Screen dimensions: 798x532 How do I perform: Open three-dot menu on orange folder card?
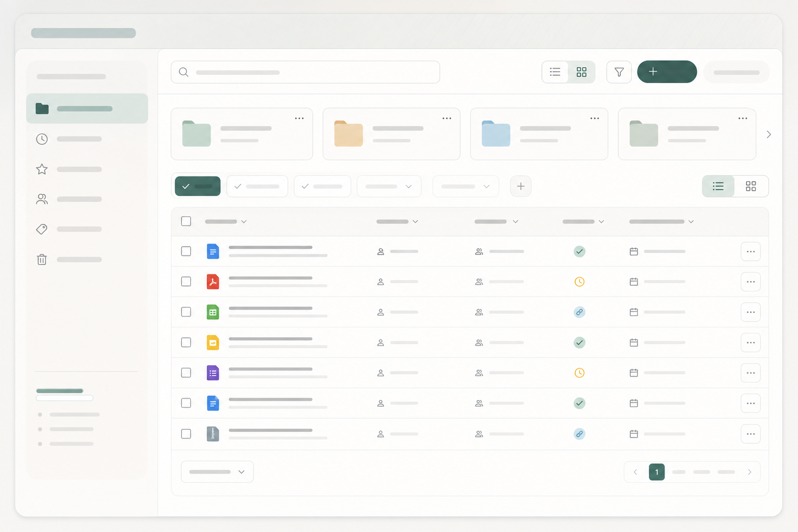click(x=447, y=118)
